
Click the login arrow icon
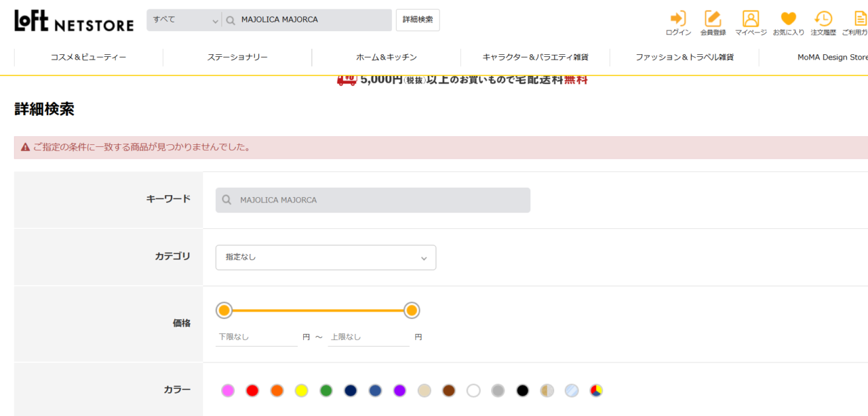click(x=677, y=18)
